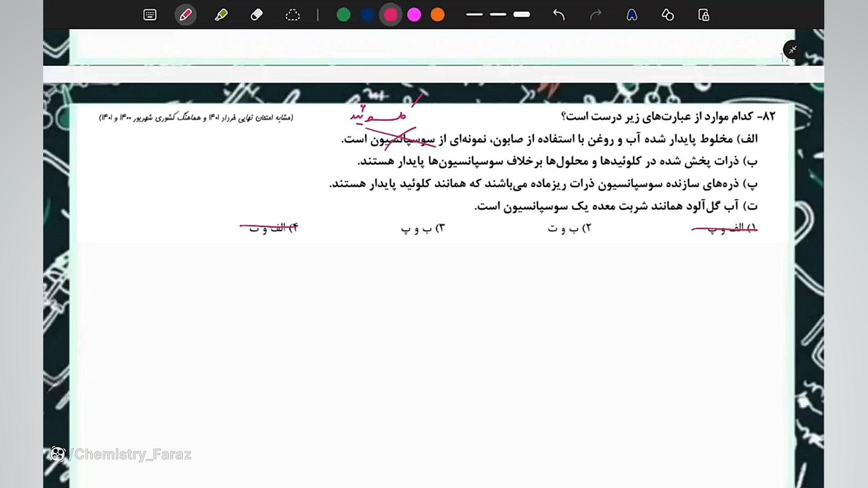Open the shapes tool
Screen dimensions: 868x488
(x=668, y=15)
